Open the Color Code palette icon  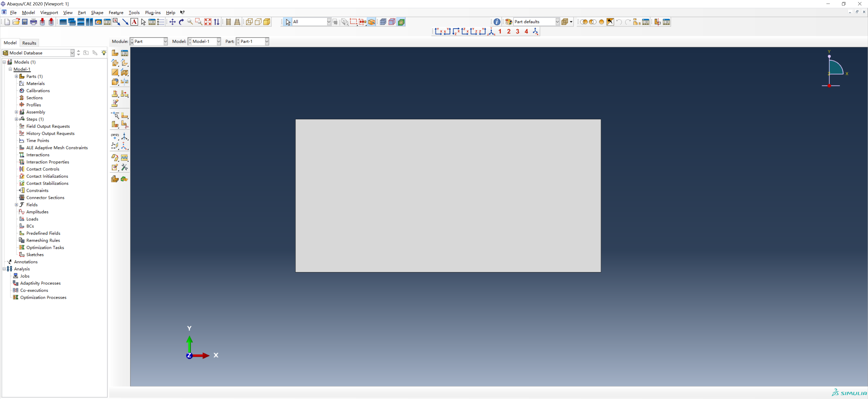click(508, 22)
